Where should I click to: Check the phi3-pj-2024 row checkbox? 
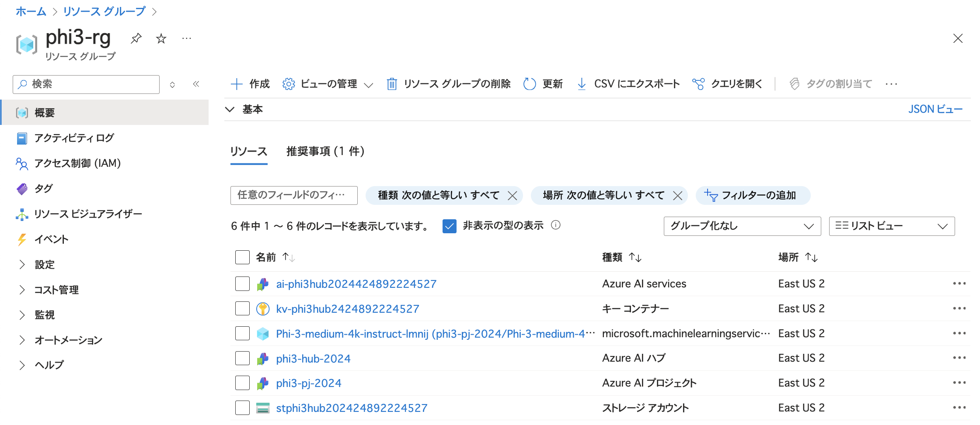(x=242, y=383)
